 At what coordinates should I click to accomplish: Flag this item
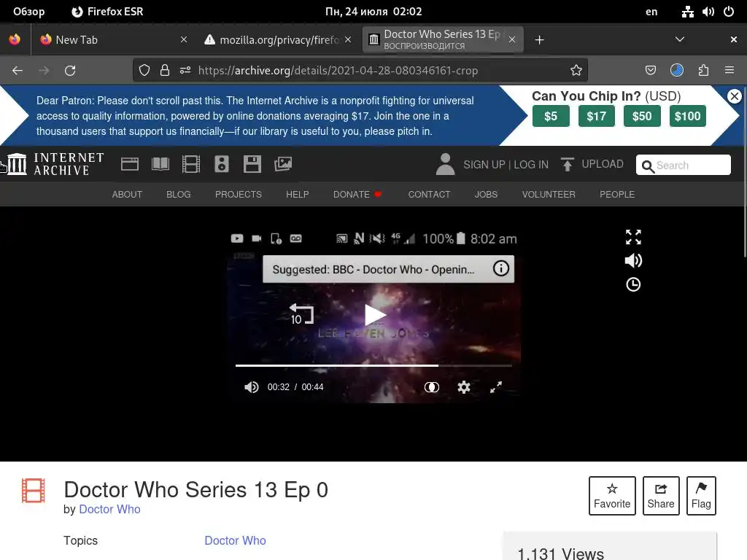pos(701,496)
